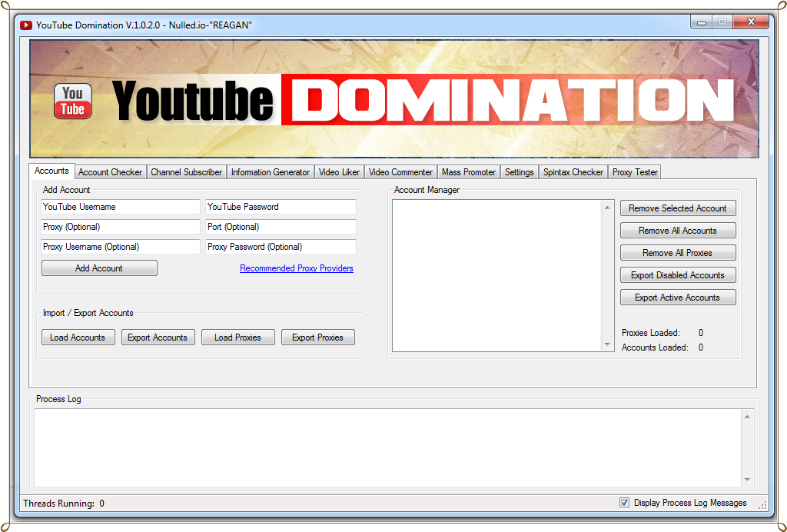Click the Add Account button

[99, 268]
